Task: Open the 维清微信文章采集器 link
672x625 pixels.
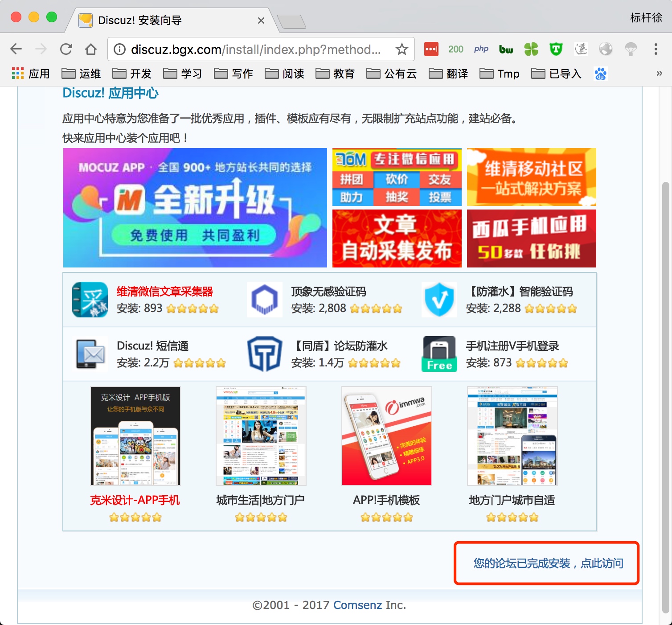Action: coord(165,292)
